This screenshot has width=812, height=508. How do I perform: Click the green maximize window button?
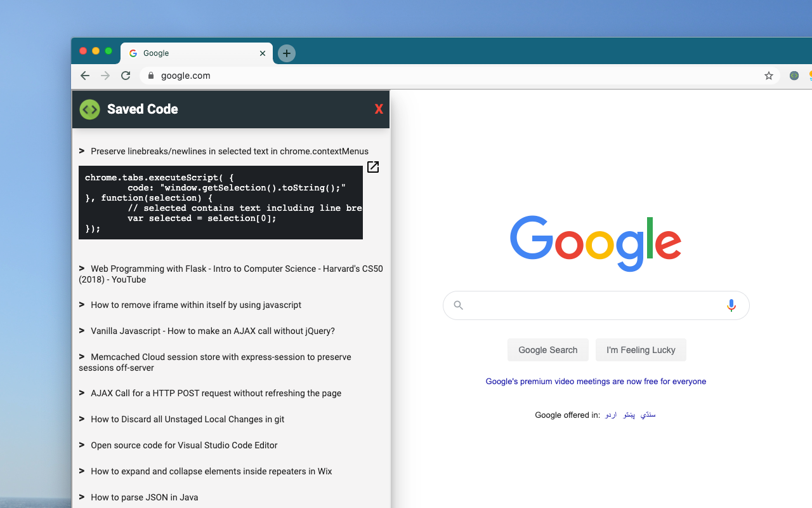tap(108, 51)
